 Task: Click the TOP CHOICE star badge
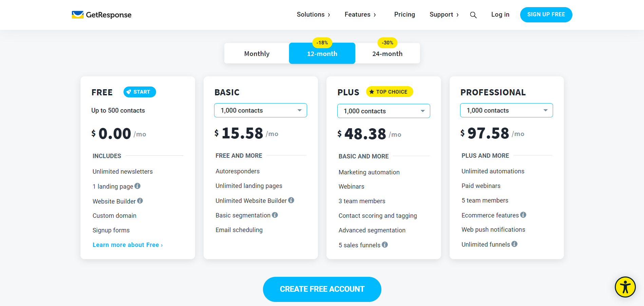point(389,92)
